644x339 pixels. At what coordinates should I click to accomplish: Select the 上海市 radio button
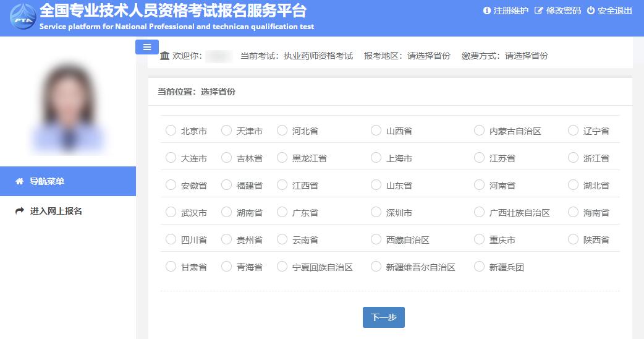(376, 158)
